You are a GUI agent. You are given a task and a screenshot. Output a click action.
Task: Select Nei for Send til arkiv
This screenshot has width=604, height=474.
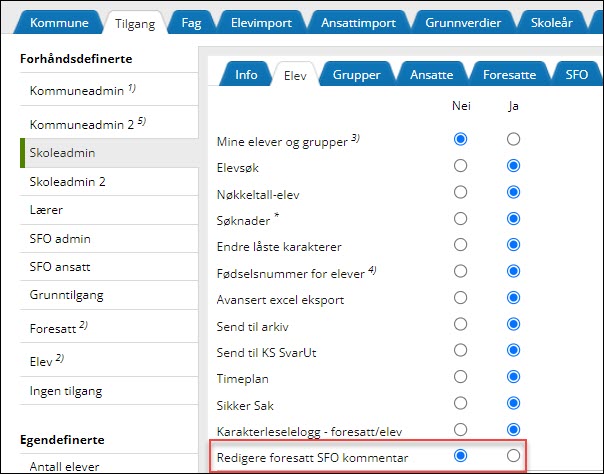click(x=461, y=324)
